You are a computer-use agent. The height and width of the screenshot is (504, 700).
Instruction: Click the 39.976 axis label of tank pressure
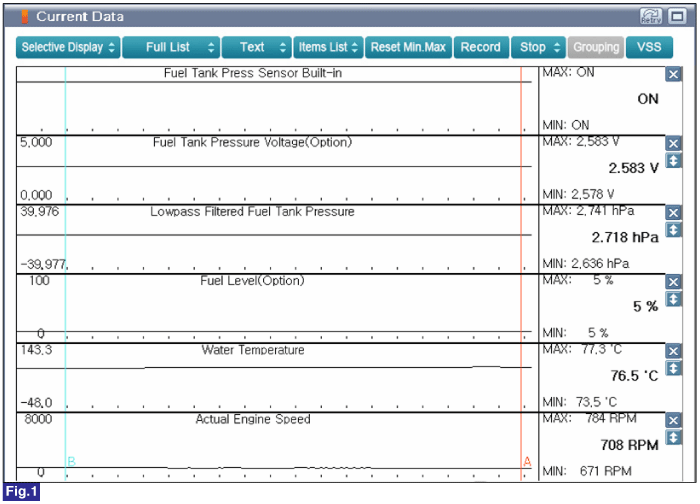[x=39, y=212]
